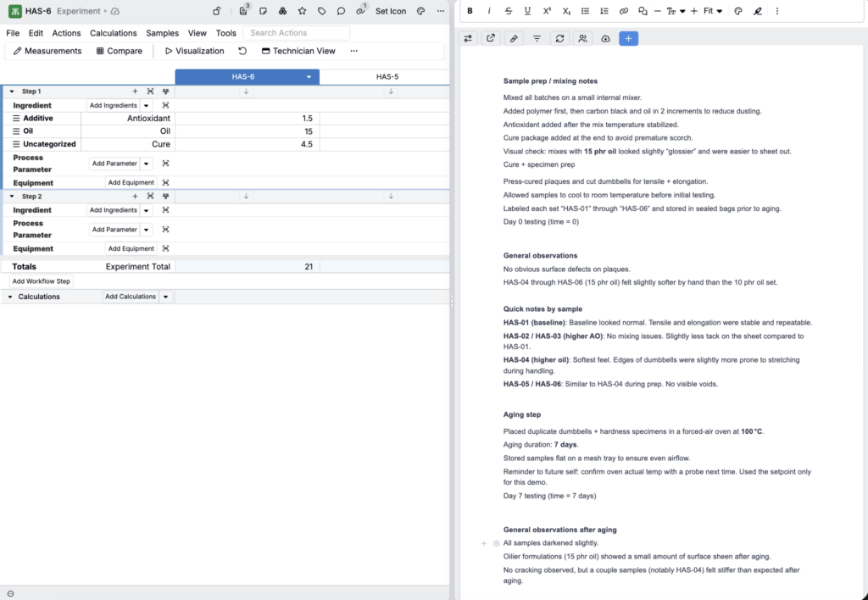Click the undo arrow beside Visualization
The width and height of the screenshot is (868, 600).
242,51
